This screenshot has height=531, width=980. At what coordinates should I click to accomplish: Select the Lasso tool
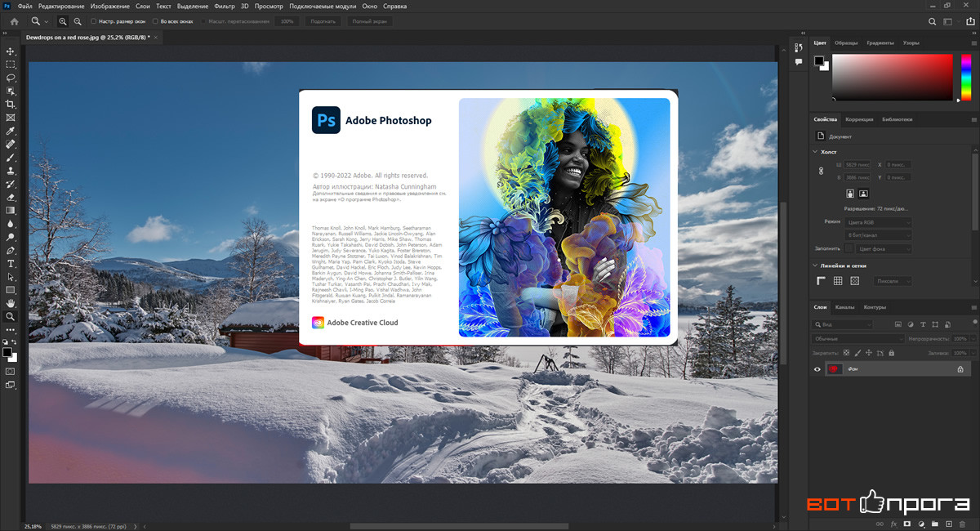(11, 78)
